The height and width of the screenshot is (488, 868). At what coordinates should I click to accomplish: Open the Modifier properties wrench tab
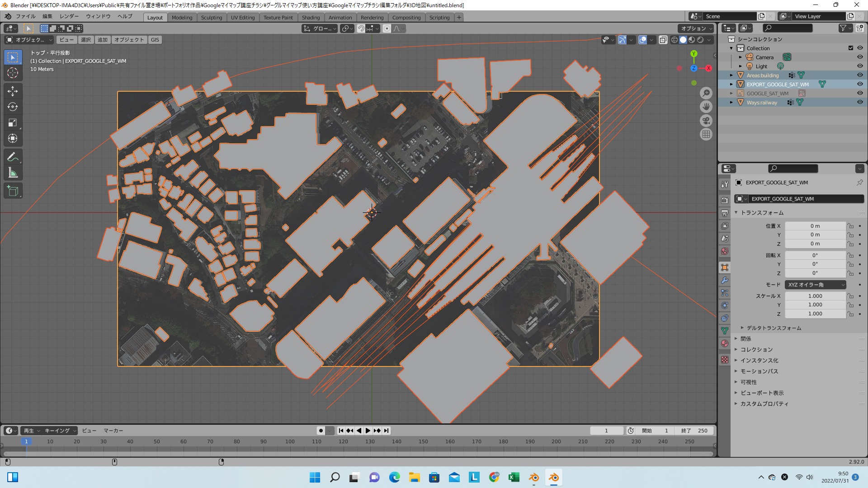point(725,280)
